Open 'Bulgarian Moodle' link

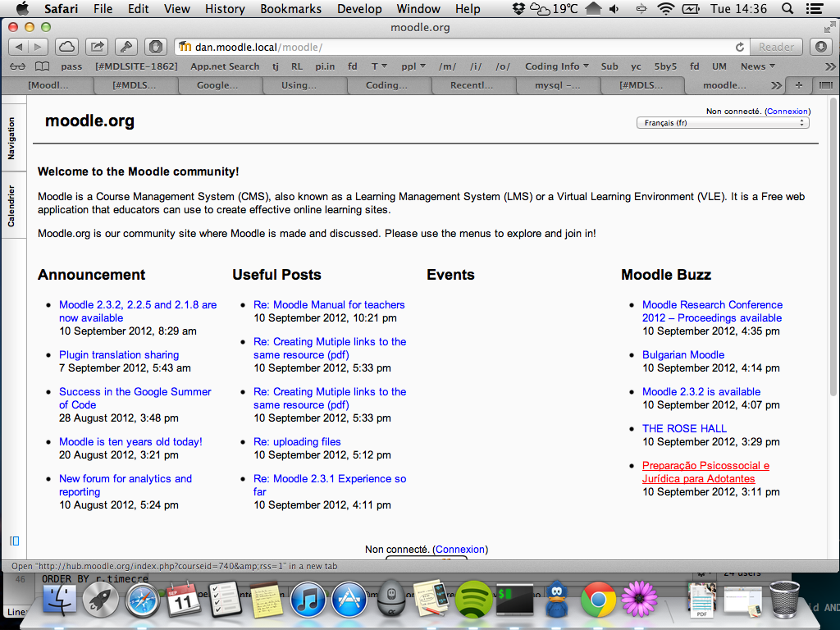[x=683, y=354]
